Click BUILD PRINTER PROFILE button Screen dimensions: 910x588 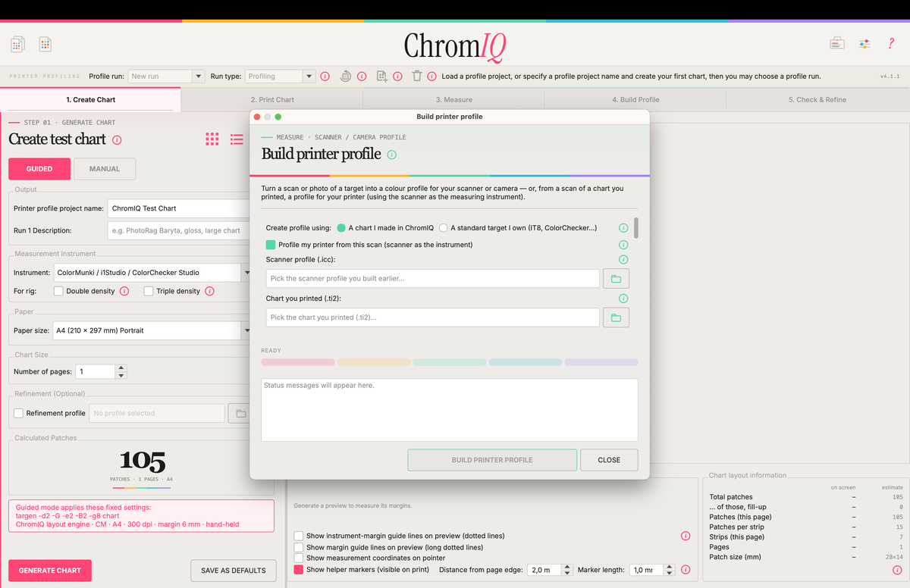click(492, 460)
